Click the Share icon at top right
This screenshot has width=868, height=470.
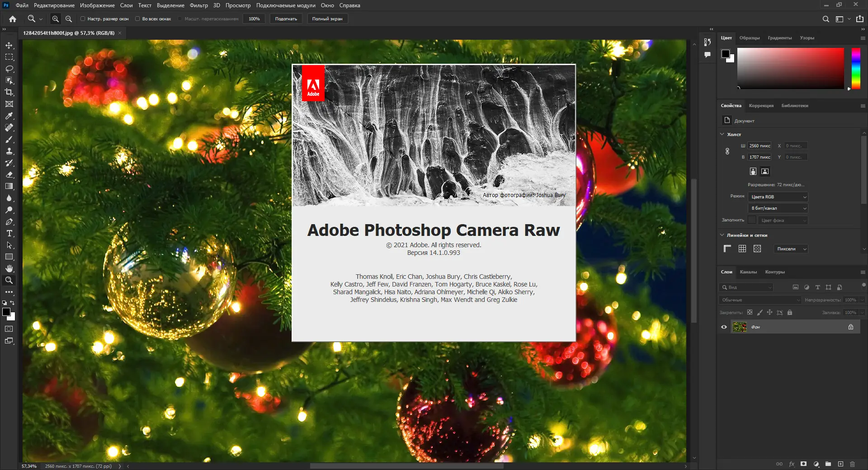pos(860,19)
